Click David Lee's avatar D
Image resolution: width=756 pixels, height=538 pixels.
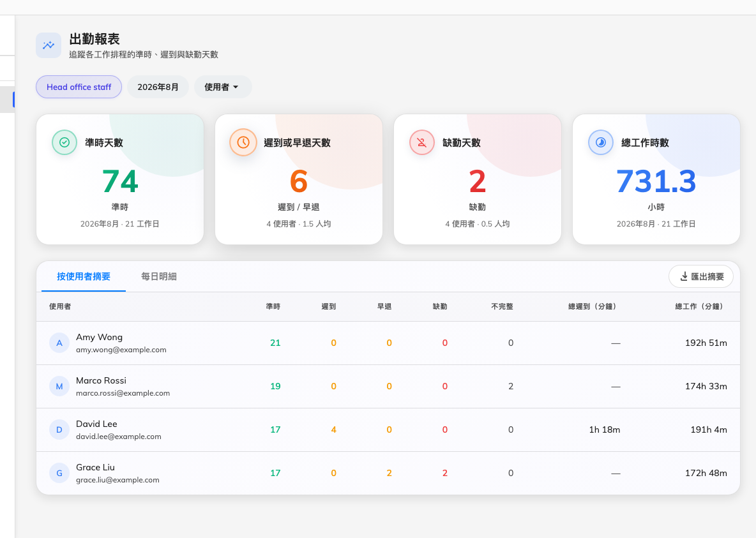coord(59,430)
